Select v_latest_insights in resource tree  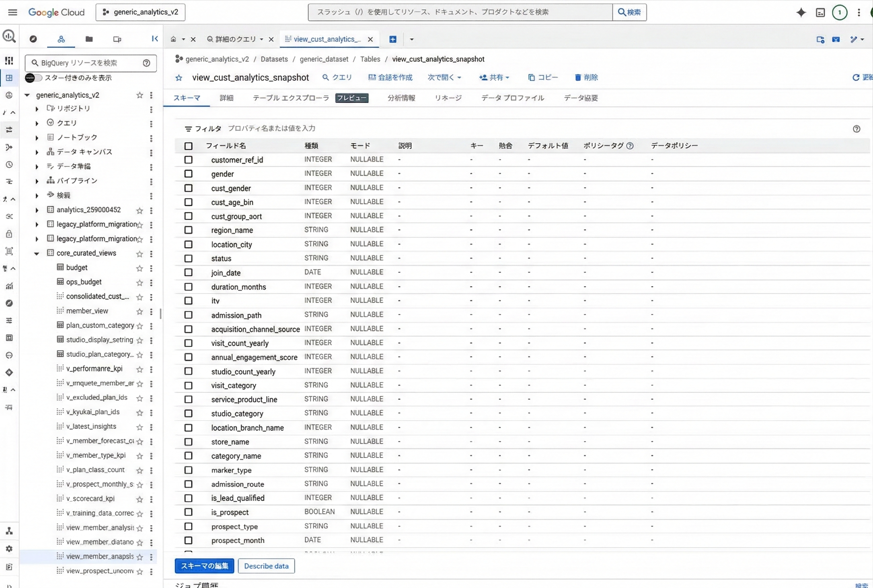click(x=91, y=427)
